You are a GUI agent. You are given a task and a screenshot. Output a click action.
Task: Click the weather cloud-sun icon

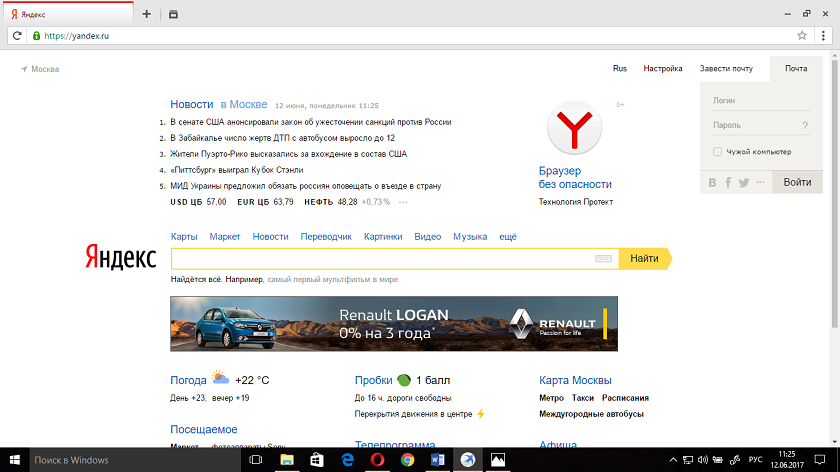(220, 378)
